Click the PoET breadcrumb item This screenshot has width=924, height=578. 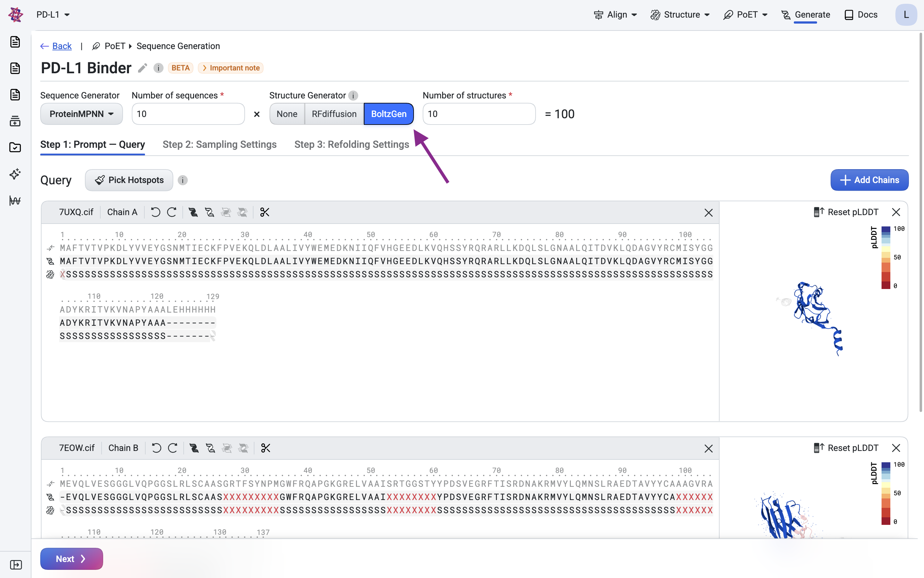(x=109, y=46)
